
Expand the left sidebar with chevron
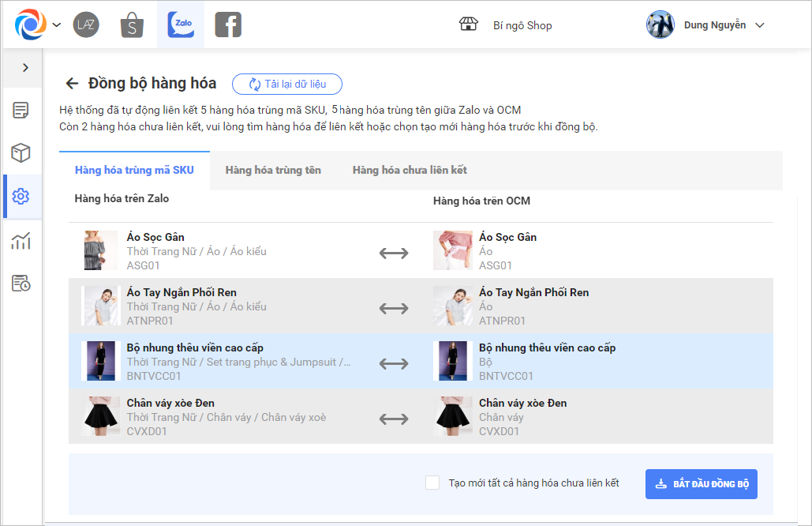point(25,68)
